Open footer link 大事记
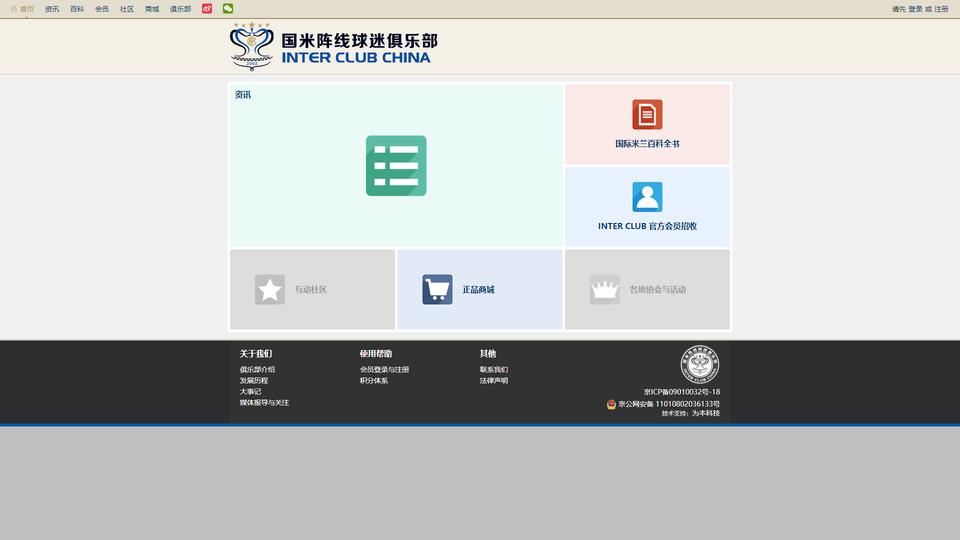This screenshot has height=540, width=960. point(250,392)
